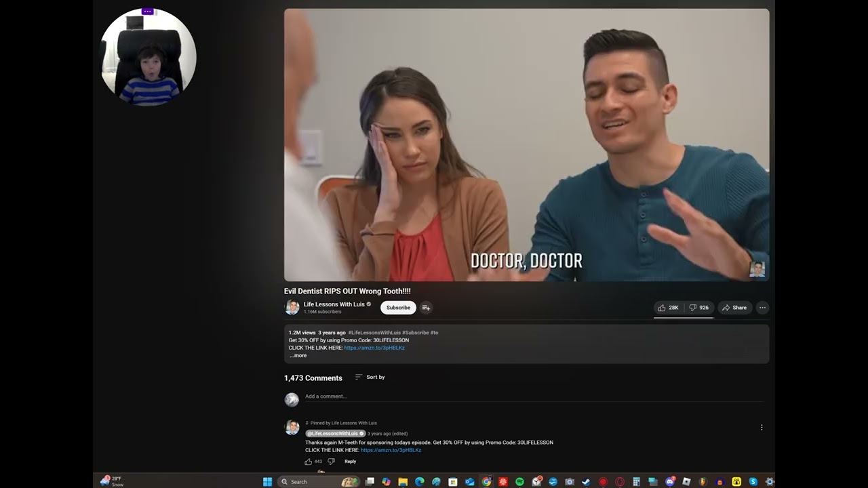Viewport: 868px width, 488px height.
Task: Open the Windows Start menu
Action: (267, 481)
